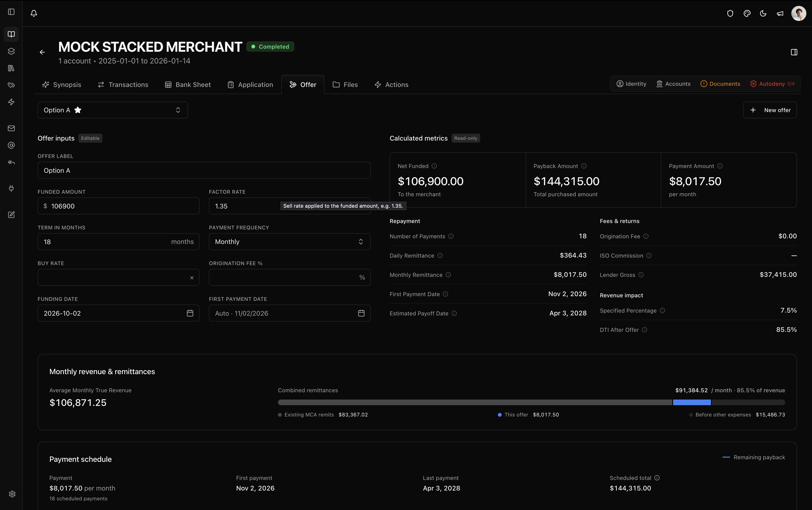Open settings gear in sidebar
This screenshot has width=812, height=510.
click(12, 494)
